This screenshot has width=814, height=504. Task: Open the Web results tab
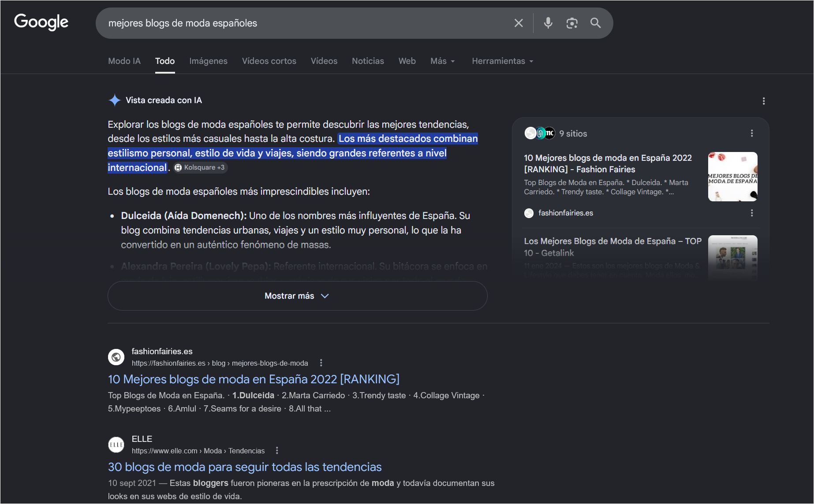[407, 61]
